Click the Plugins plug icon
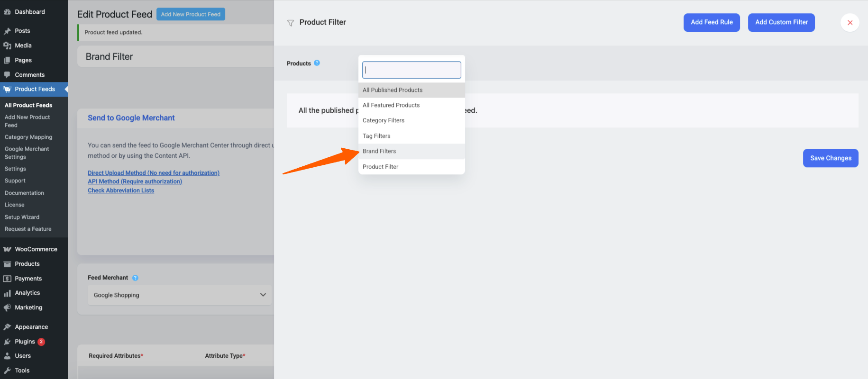The image size is (868, 379). tap(7, 342)
